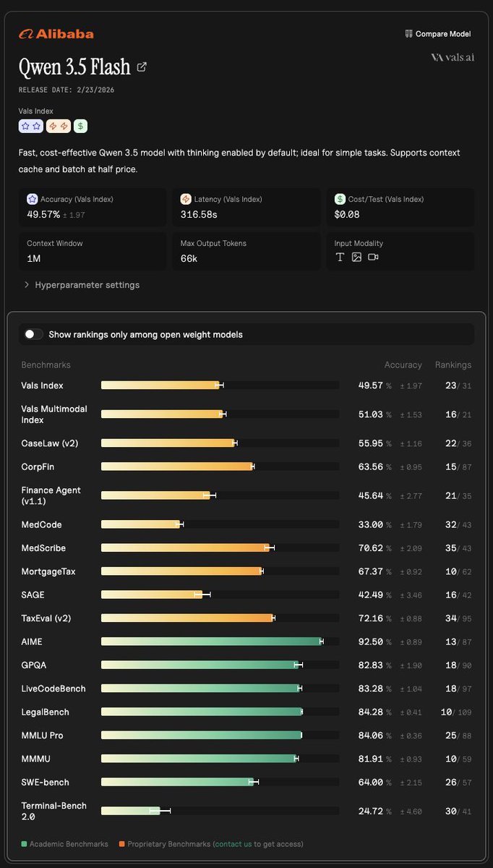Click the green dollar Vals Index badge
493x868 pixels.
[x=80, y=126]
